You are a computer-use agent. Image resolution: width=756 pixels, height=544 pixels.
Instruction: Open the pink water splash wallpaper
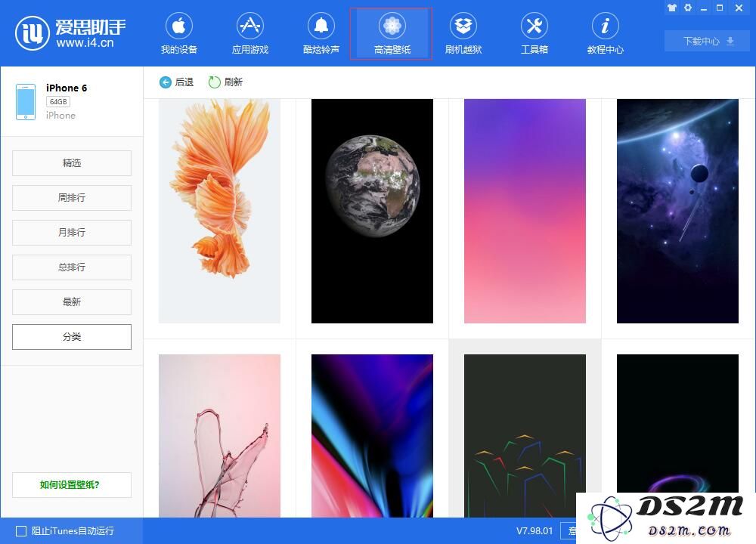(219, 436)
